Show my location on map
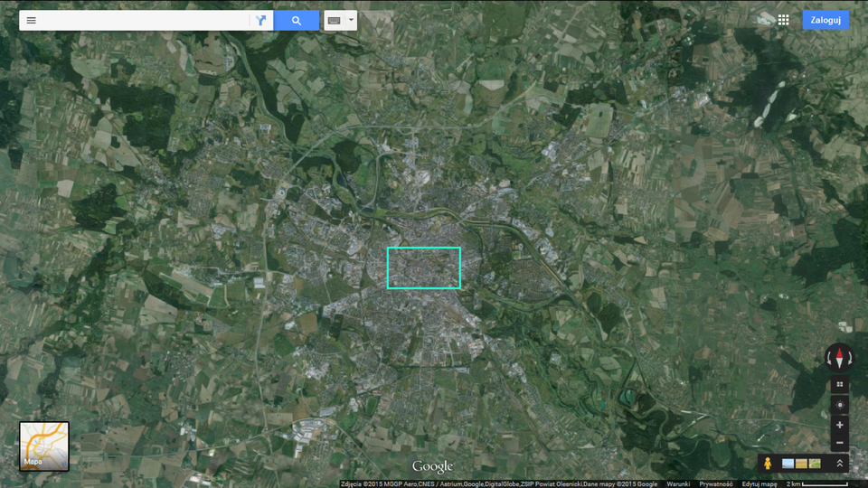This screenshot has width=868, height=488. (x=839, y=405)
